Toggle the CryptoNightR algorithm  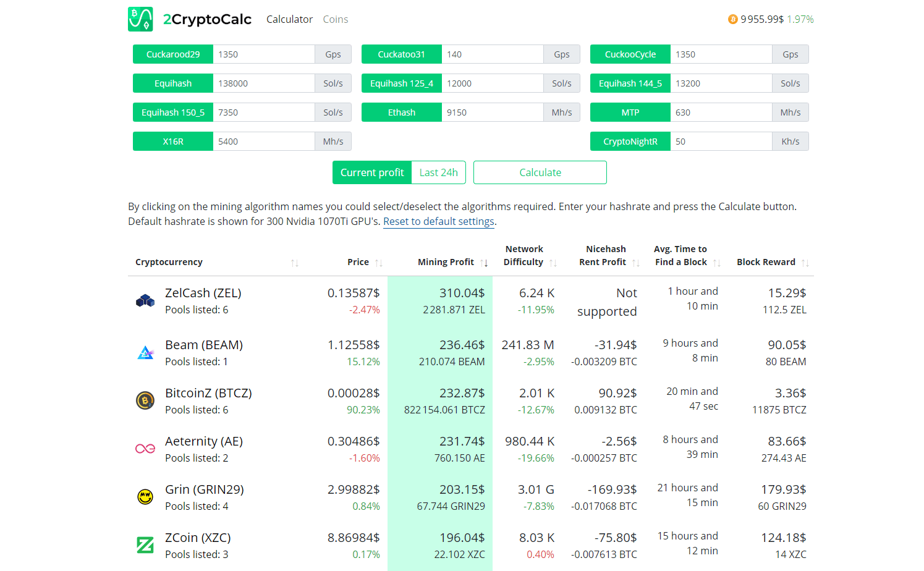(630, 142)
